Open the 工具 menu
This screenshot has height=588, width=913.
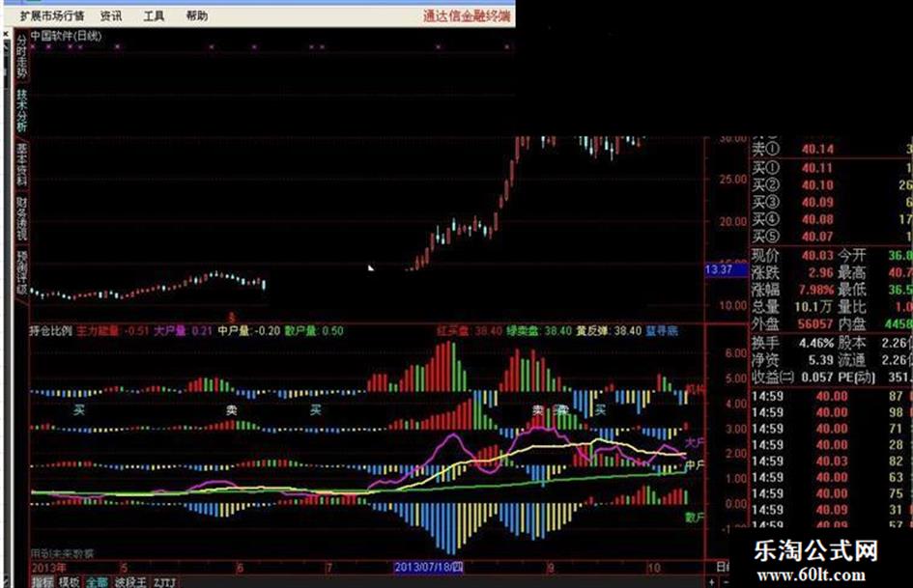(x=154, y=15)
